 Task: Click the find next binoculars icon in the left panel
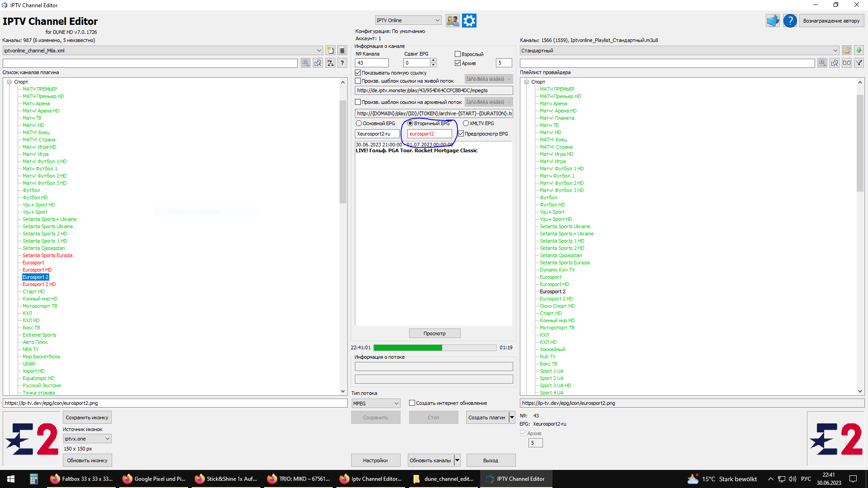pyautogui.click(x=306, y=63)
